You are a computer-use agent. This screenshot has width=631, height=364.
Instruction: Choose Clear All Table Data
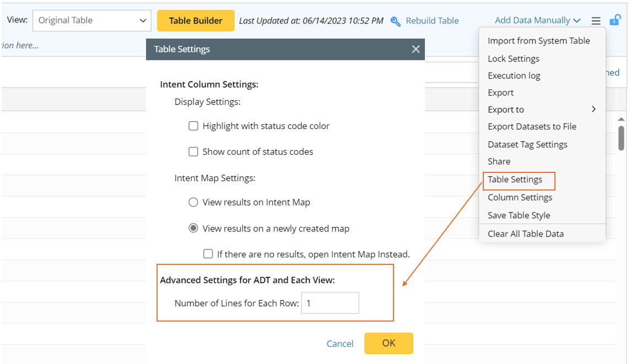[525, 233]
